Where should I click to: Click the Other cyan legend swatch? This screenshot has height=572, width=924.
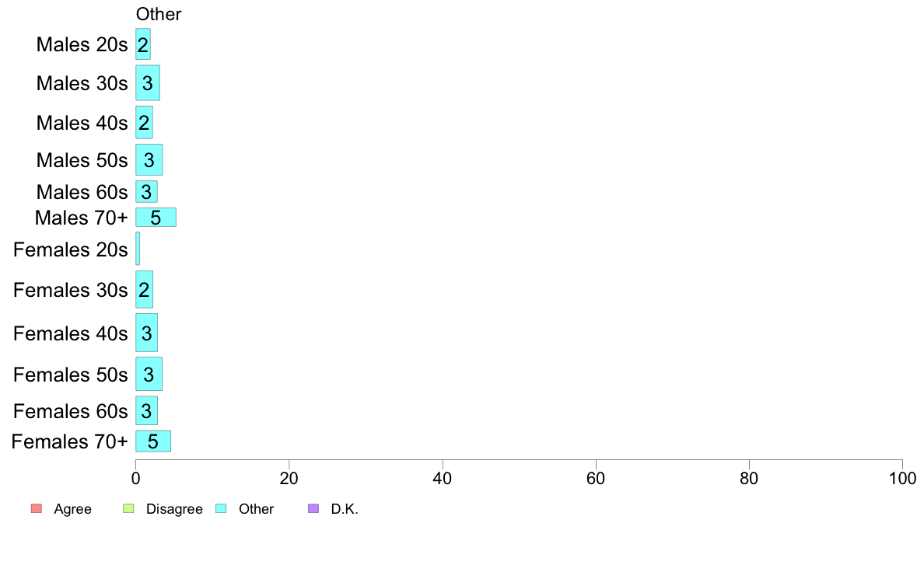pos(221,508)
